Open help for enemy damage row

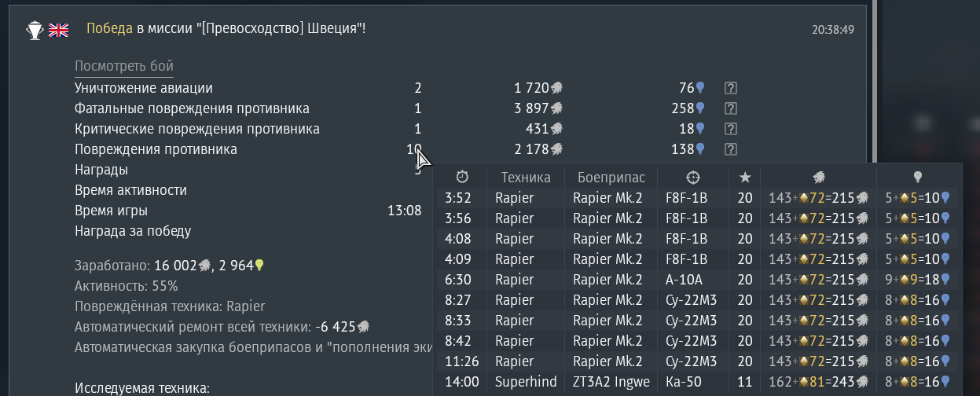[x=730, y=149]
